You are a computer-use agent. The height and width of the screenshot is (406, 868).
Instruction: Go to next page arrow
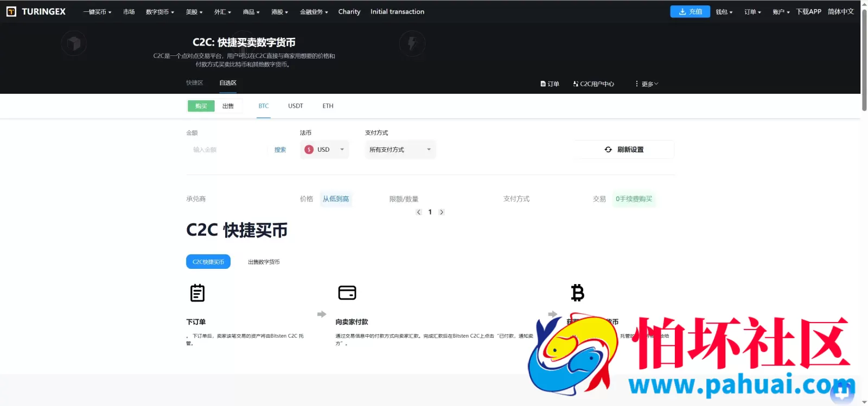(442, 212)
